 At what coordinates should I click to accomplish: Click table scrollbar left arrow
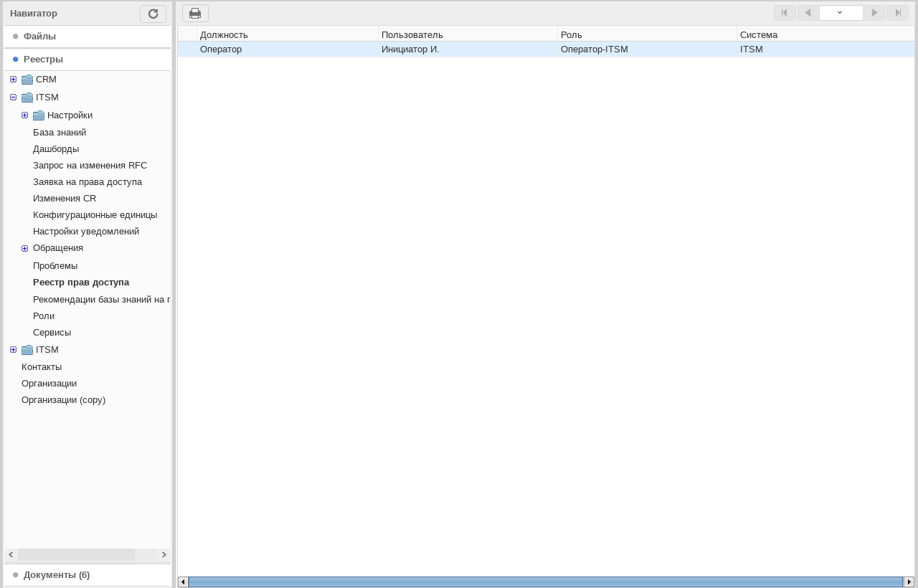183,582
